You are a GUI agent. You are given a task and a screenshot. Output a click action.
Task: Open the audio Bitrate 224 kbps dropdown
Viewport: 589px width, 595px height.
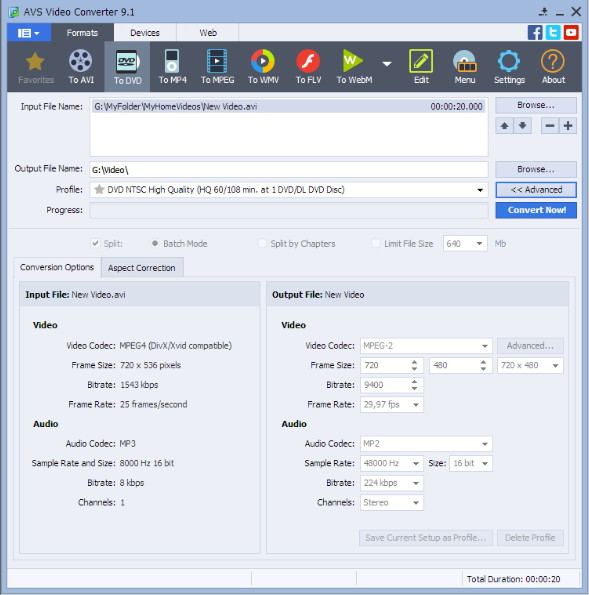(391, 483)
